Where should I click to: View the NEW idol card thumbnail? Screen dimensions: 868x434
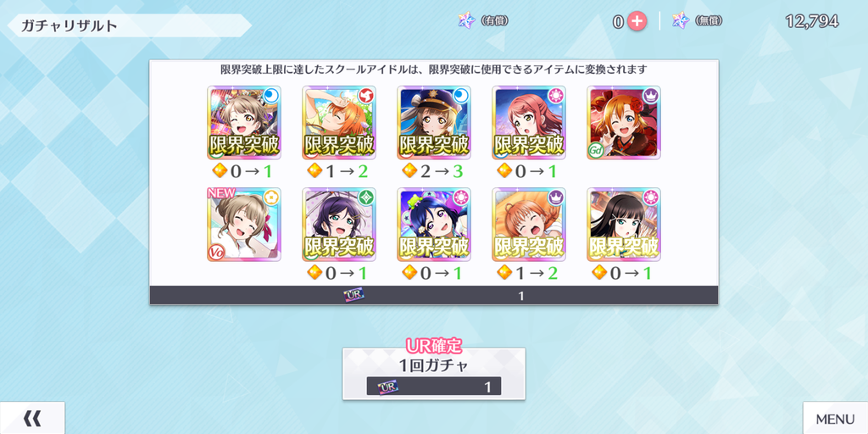pos(244,224)
